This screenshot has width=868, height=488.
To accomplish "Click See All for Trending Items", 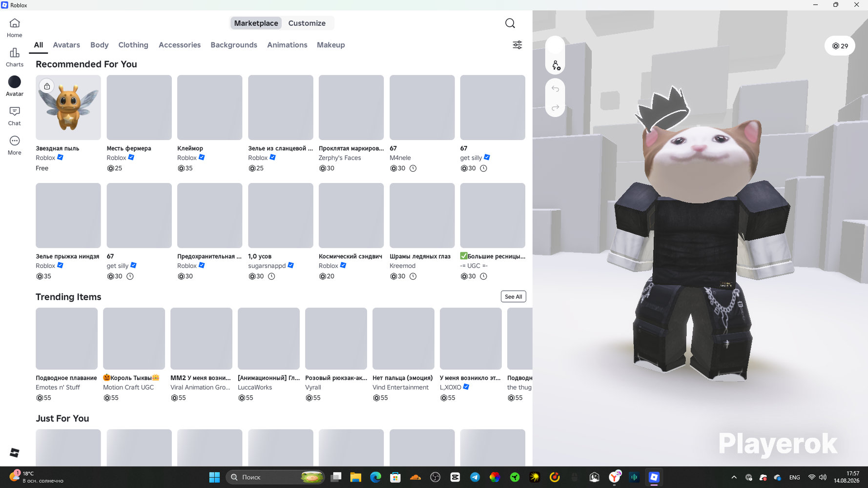I will 514,297.
